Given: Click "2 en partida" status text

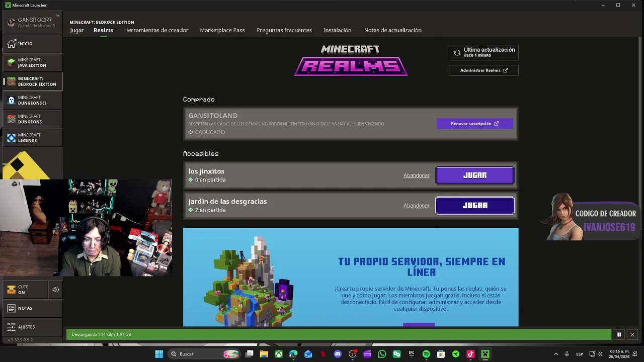Looking at the screenshot, I should point(210,210).
